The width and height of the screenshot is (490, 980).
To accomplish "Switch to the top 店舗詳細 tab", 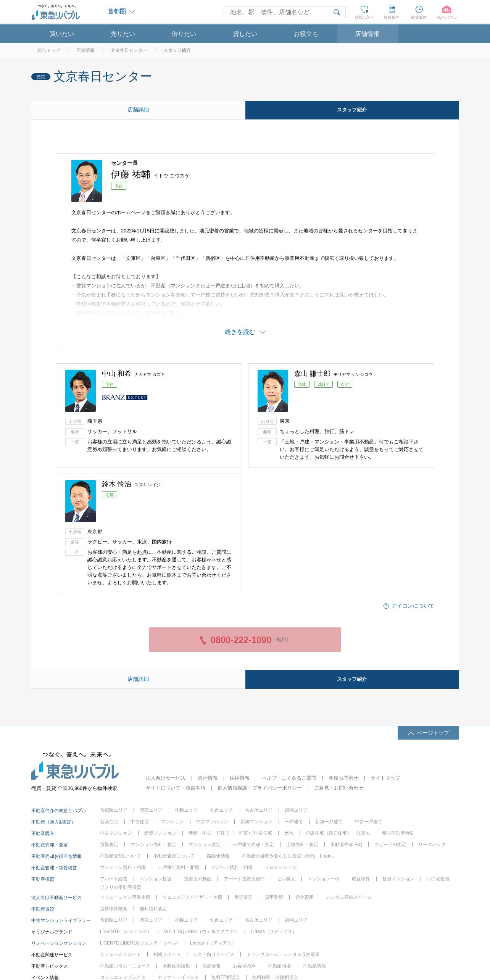I will (x=138, y=110).
